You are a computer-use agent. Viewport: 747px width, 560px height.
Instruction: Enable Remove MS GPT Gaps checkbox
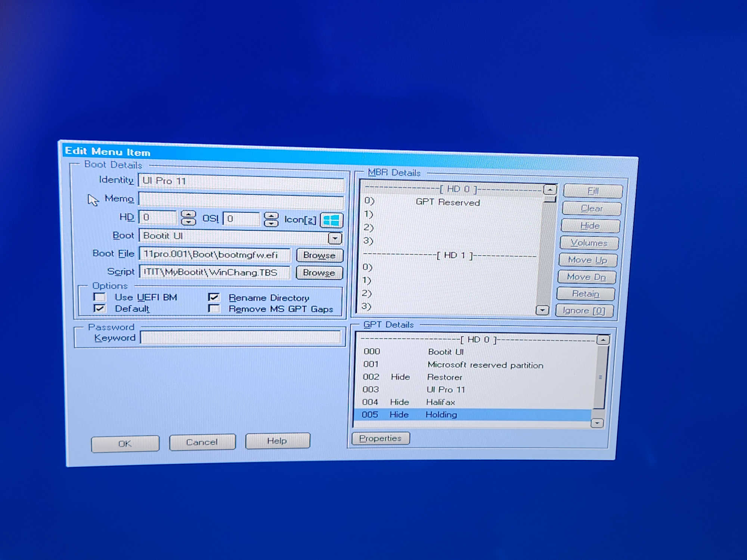tap(214, 309)
